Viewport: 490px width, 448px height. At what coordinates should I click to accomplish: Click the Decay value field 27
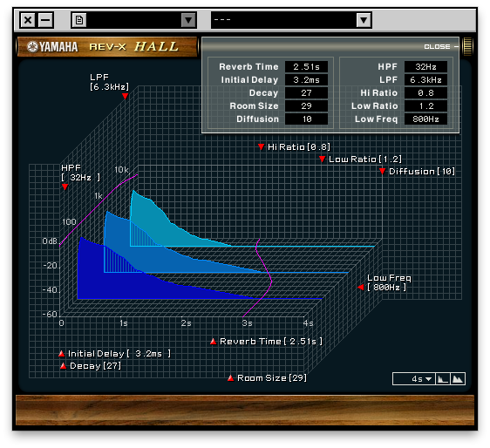(306, 93)
